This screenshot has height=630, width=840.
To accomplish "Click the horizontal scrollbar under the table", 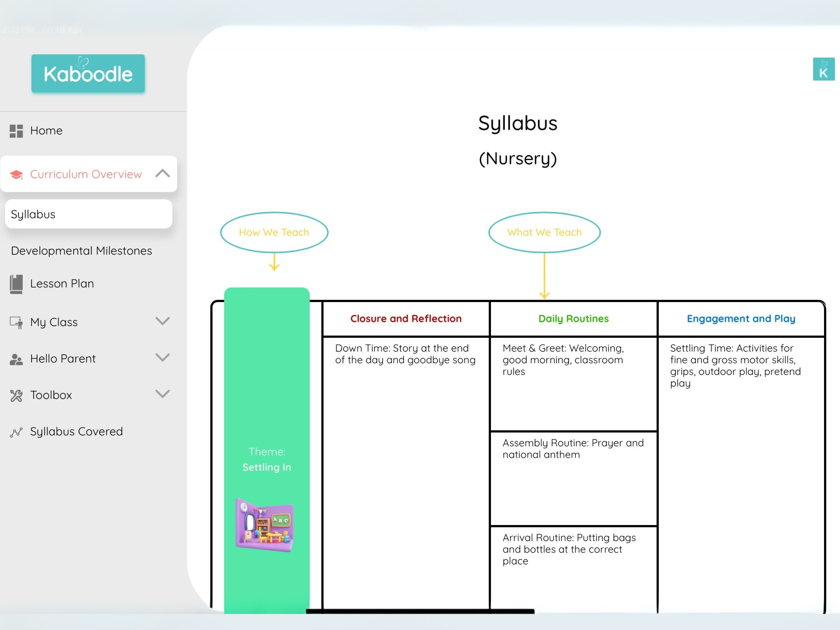I will [420, 611].
